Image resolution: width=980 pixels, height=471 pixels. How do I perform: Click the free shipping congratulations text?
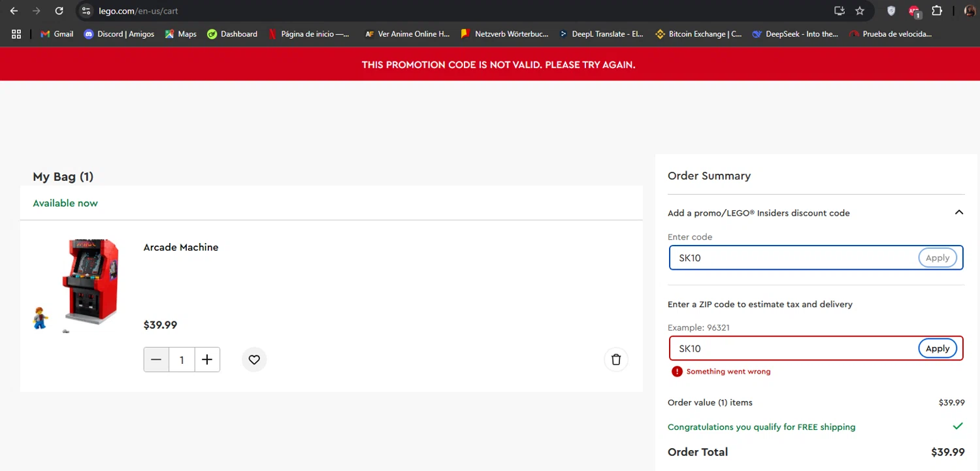[x=761, y=427]
